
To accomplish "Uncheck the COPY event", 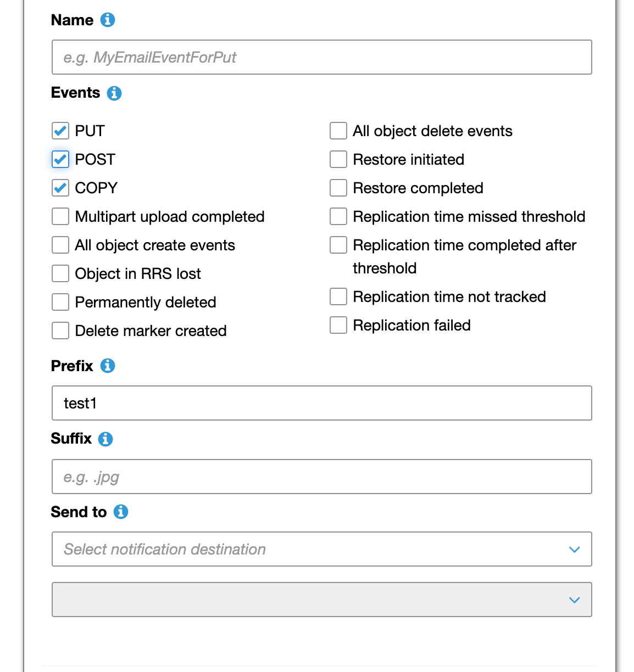I will click(60, 188).
